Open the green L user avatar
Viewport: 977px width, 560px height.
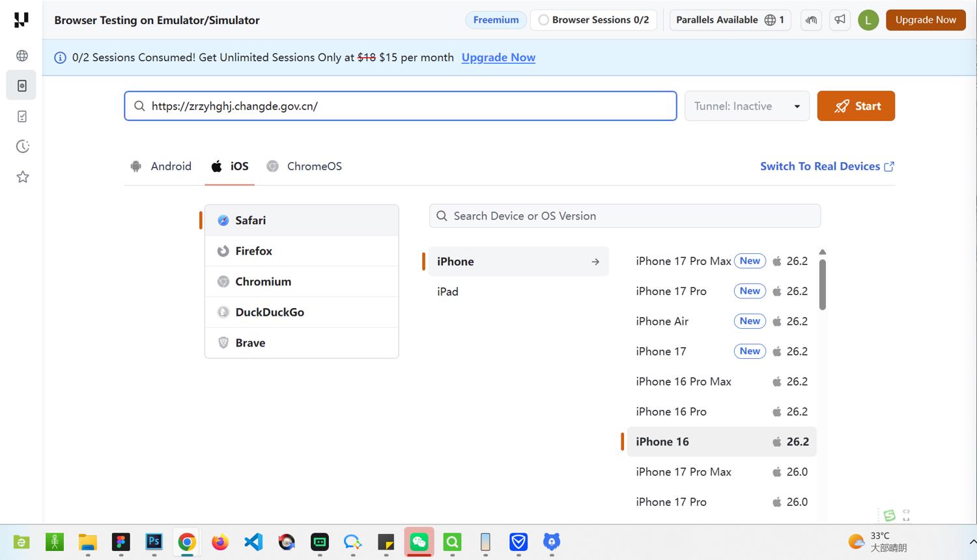click(x=868, y=20)
